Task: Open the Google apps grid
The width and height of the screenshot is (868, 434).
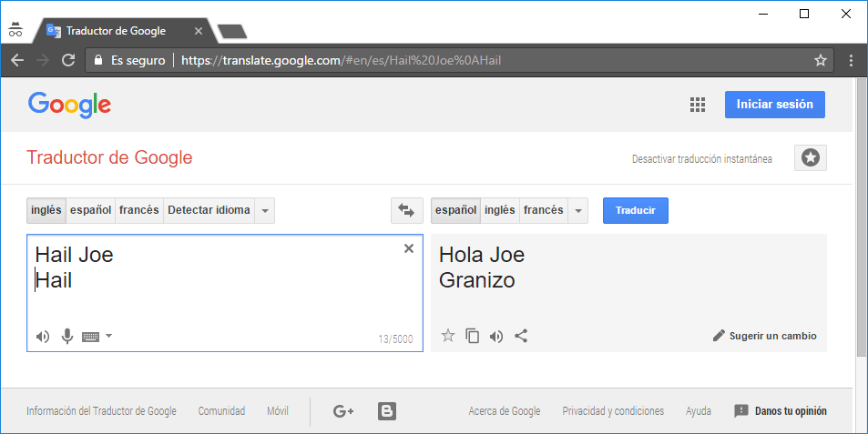Action: (698, 105)
